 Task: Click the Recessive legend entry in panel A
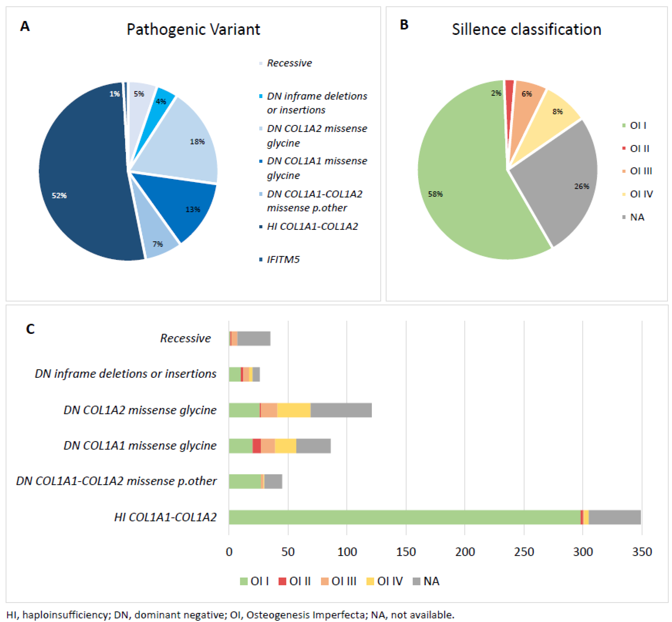click(289, 63)
